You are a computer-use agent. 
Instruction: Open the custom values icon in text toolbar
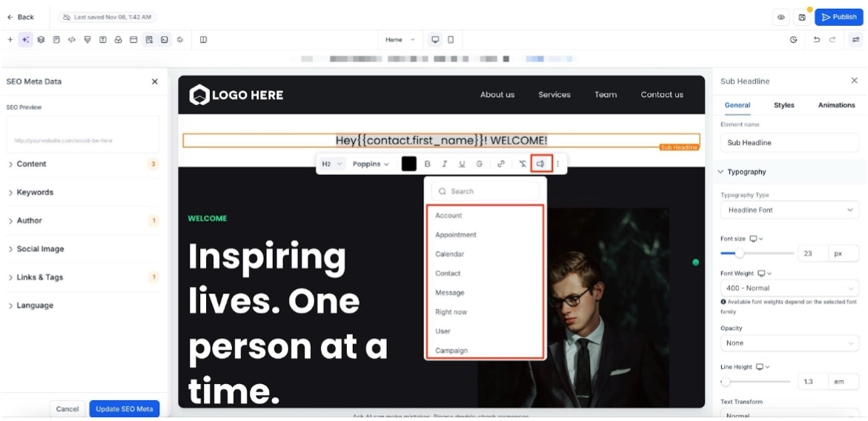(x=541, y=164)
